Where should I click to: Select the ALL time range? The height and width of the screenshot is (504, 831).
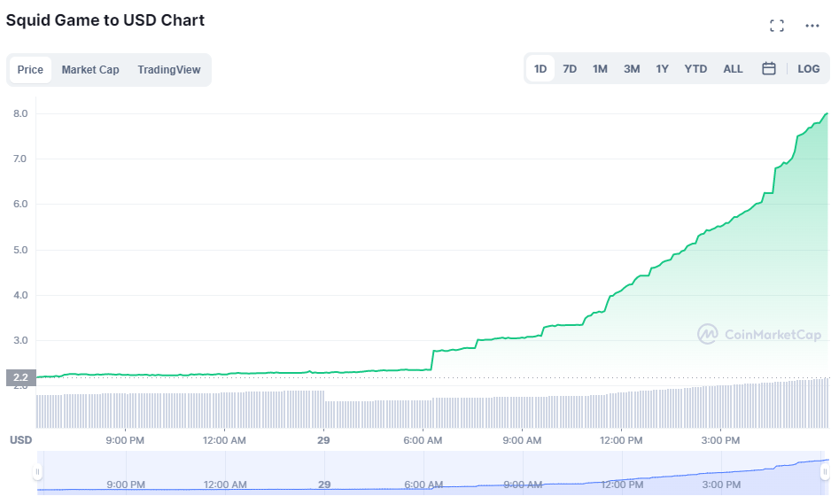[733, 69]
